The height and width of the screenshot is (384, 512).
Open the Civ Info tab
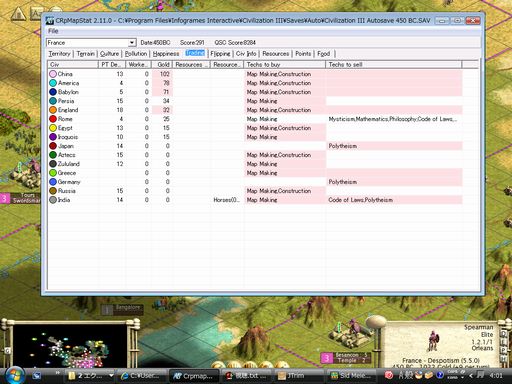(246, 54)
